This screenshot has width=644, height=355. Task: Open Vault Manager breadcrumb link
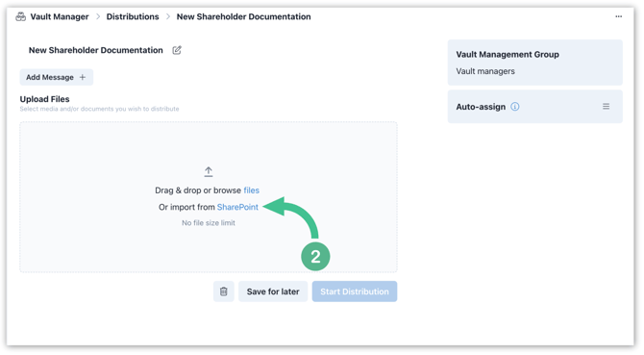click(x=60, y=17)
